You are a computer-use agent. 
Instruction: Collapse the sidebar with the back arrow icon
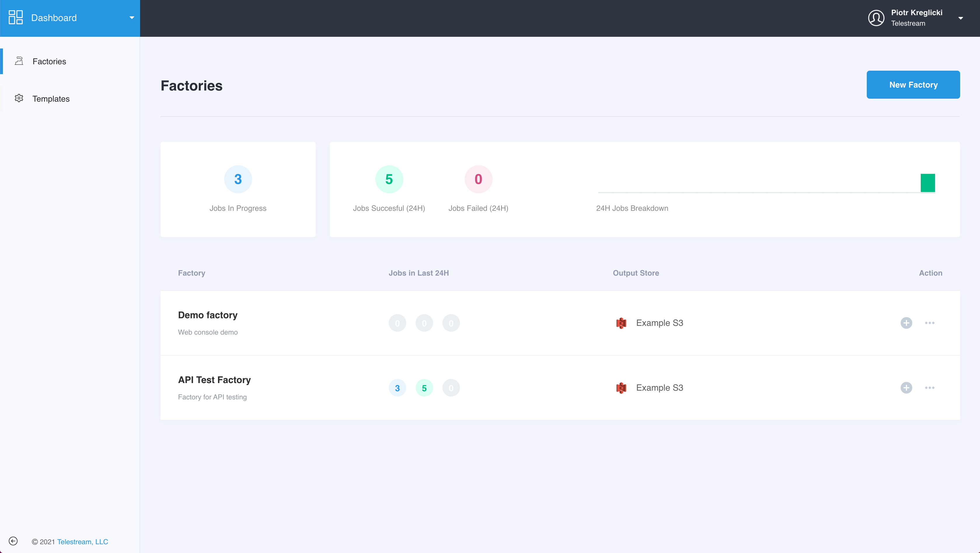pos(13,541)
